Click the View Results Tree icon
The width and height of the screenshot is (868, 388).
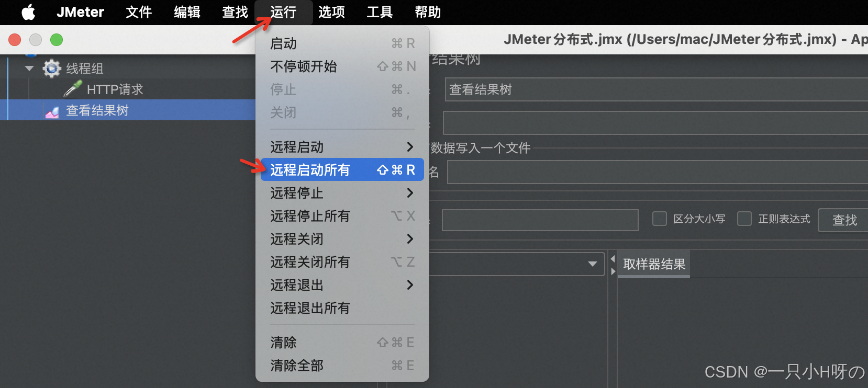[x=52, y=111]
